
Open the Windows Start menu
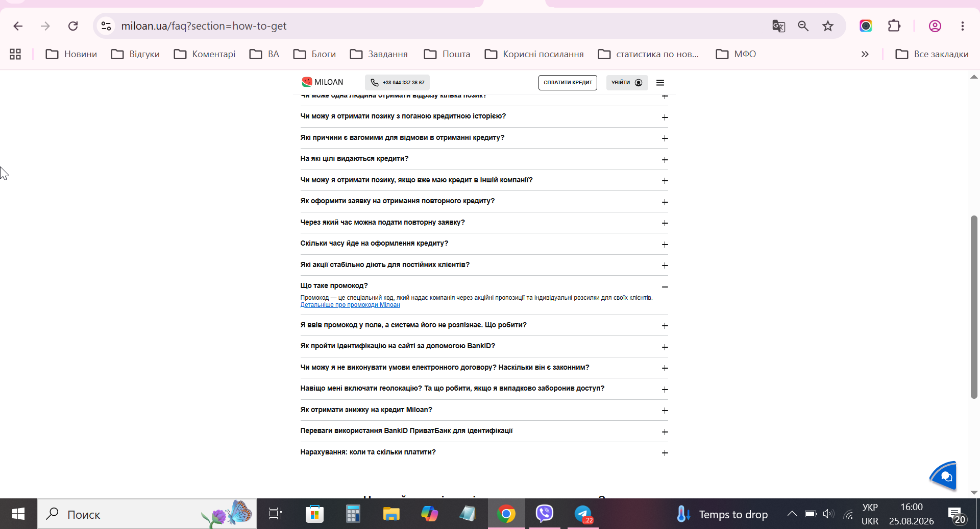(18, 514)
